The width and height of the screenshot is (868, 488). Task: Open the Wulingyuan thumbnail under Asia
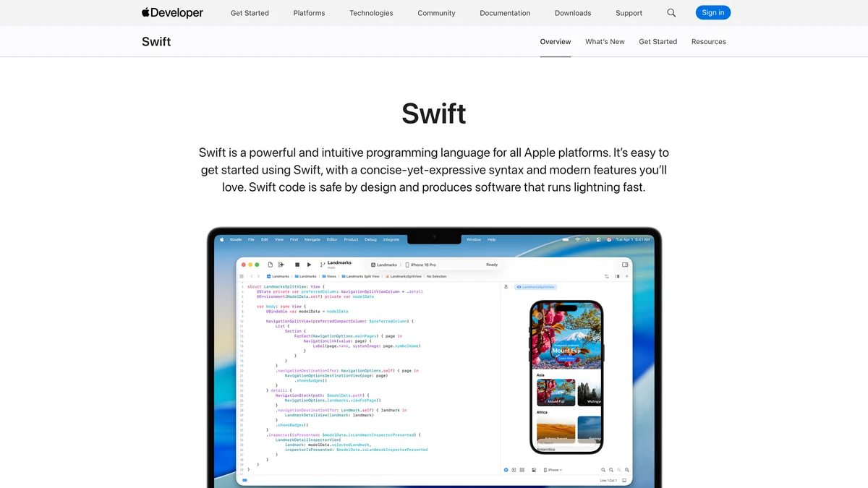590,392
